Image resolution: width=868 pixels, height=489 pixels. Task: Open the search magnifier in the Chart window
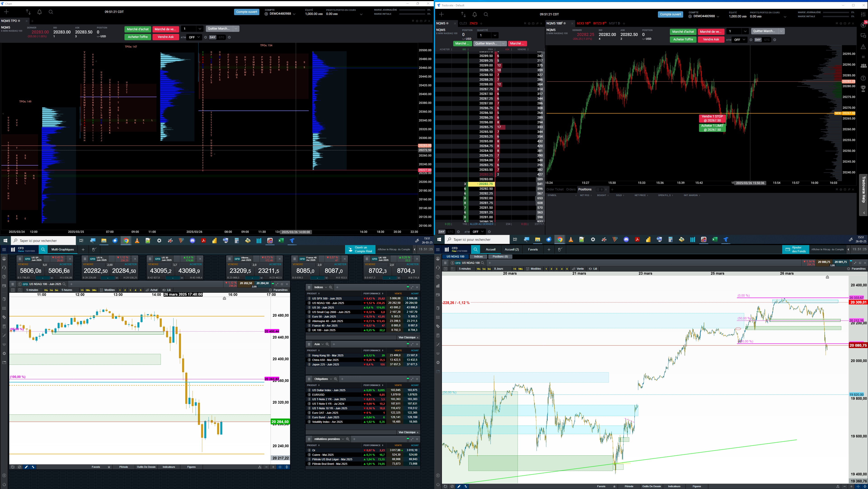(x=51, y=12)
